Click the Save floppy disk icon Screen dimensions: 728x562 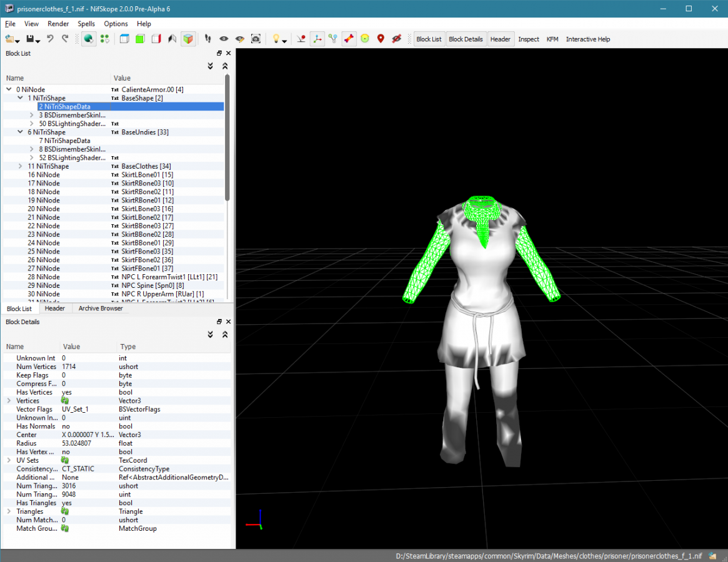tap(30, 39)
